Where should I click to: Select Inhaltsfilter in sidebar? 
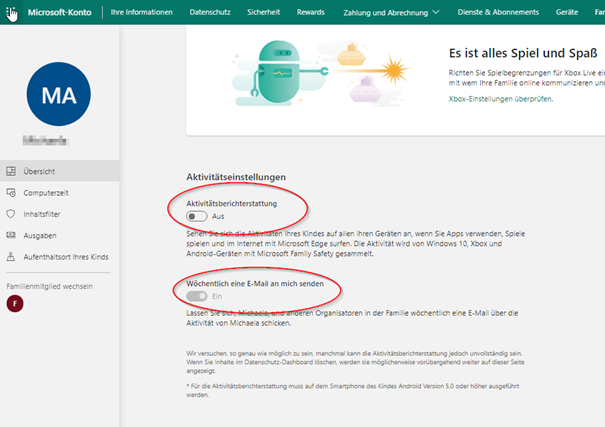pos(59,214)
